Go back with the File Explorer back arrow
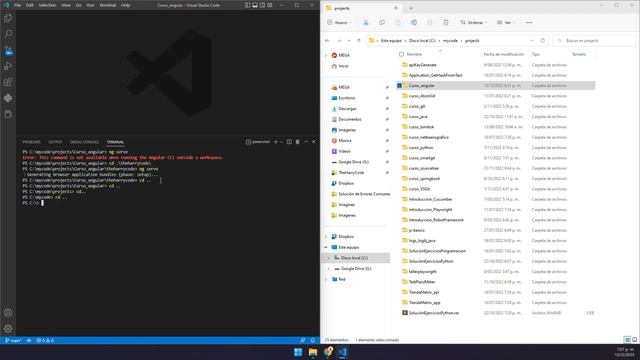 (327, 41)
